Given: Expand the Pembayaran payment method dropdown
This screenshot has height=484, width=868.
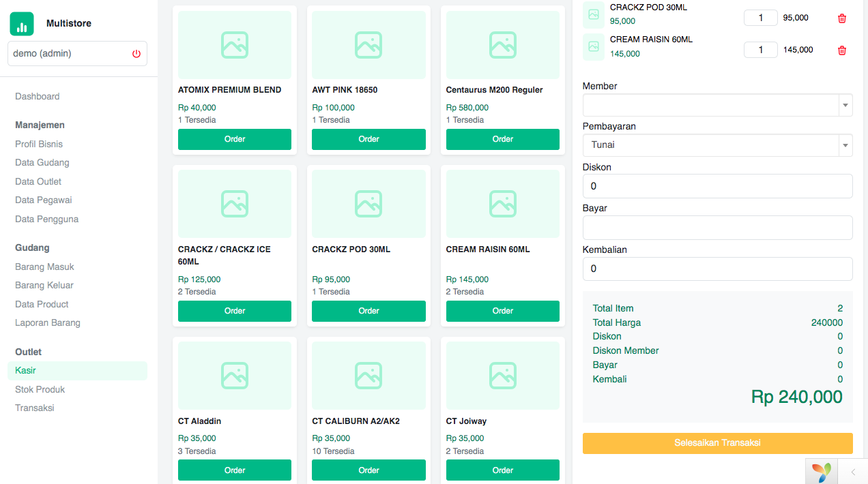Looking at the screenshot, I should [717, 145].
